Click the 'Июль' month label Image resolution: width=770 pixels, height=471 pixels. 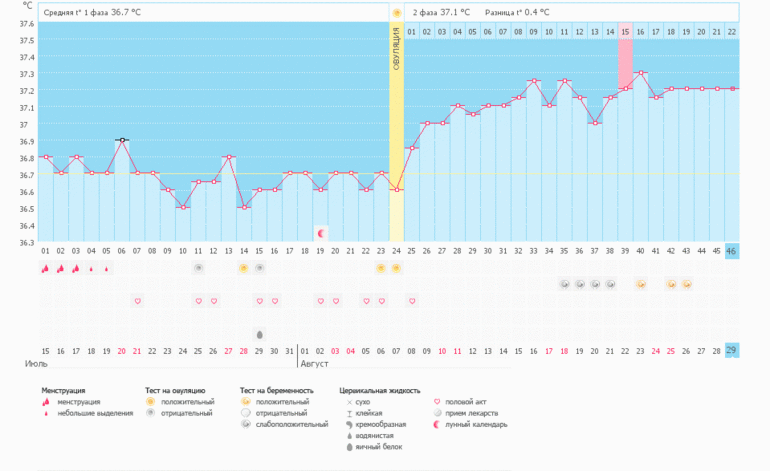[x=36, y=364]
